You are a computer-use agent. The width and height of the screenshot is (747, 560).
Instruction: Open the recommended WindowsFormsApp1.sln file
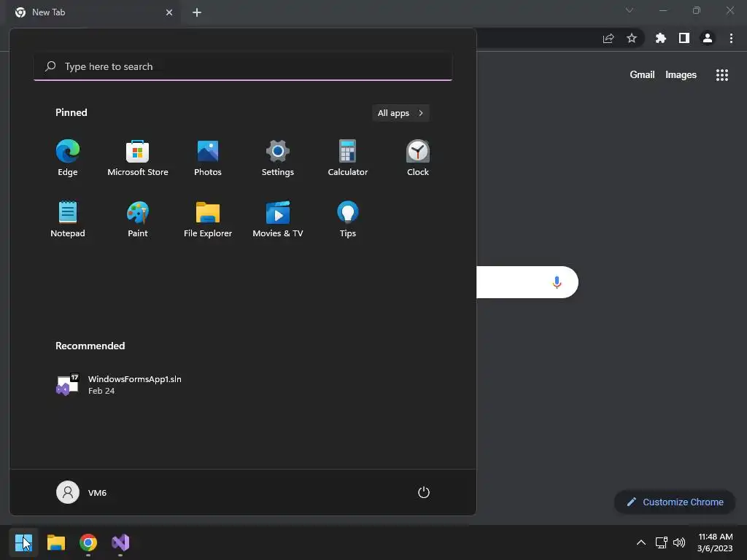[x=119, y=385]
